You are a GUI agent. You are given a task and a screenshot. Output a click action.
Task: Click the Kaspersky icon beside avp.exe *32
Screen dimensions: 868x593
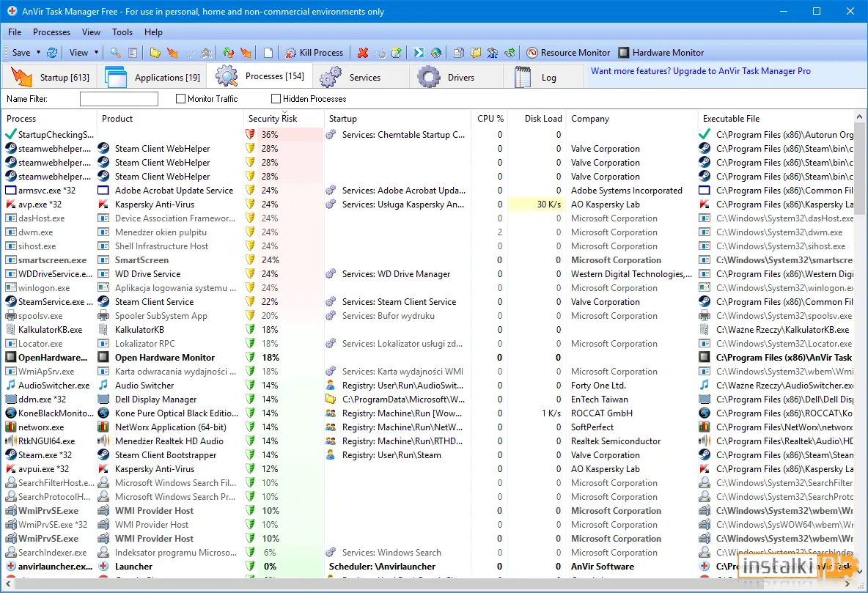[x=10, y=205]
